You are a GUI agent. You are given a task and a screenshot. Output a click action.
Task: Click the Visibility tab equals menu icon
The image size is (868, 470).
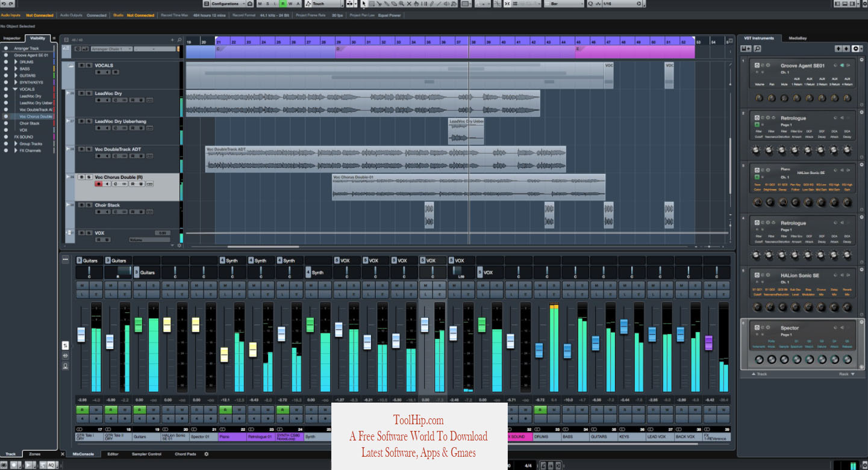[x=54, y=38]
